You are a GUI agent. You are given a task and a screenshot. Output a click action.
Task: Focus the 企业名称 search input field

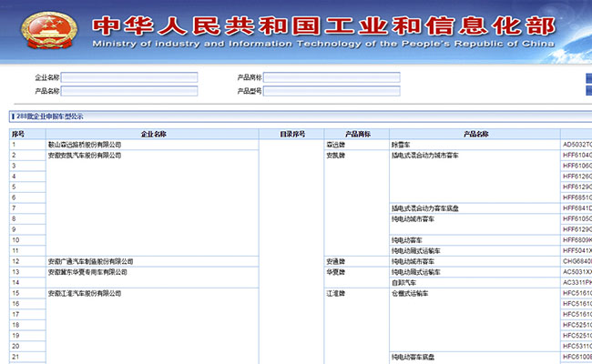click(129, 77)
